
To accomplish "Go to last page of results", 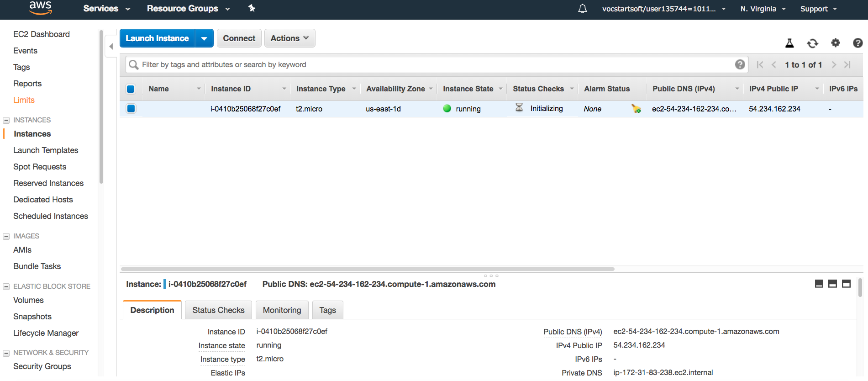I will tap(847, 65).
